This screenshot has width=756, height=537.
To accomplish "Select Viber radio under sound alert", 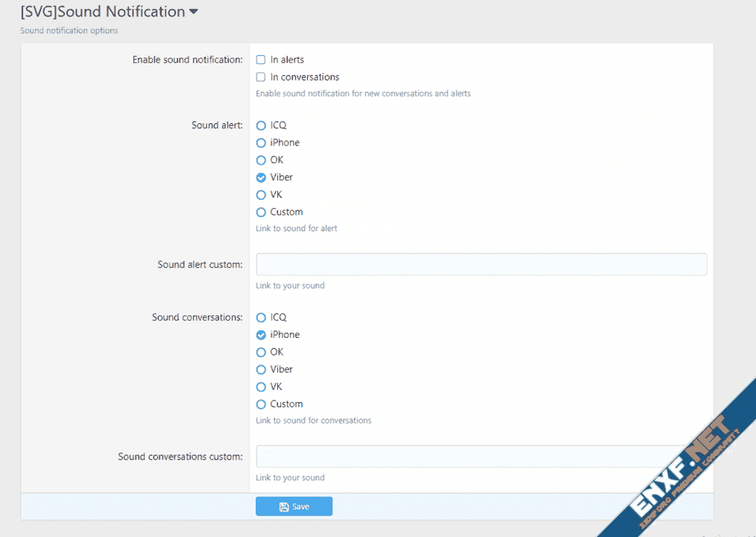I will point(261,178).
